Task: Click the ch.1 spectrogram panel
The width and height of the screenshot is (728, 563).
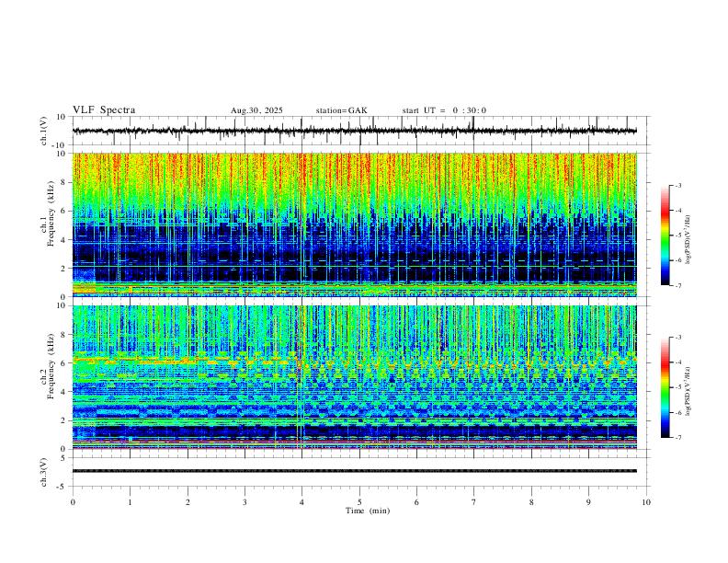Action: (x=354, y=224)
